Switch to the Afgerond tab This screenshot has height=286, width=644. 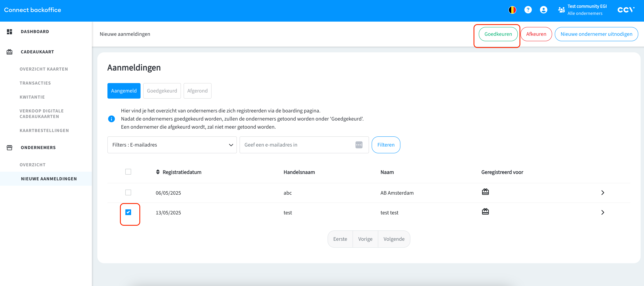[197, 91]
